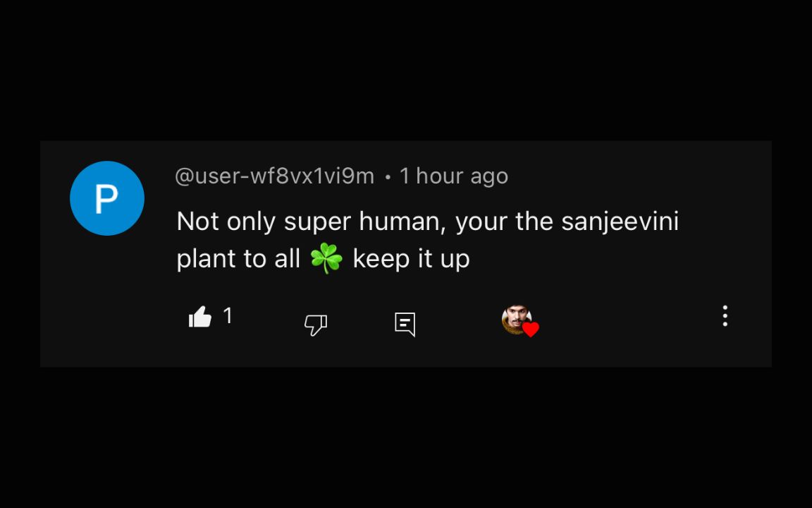Click the letter P inside the avatar
812x508 pixels.
point(106,198)
